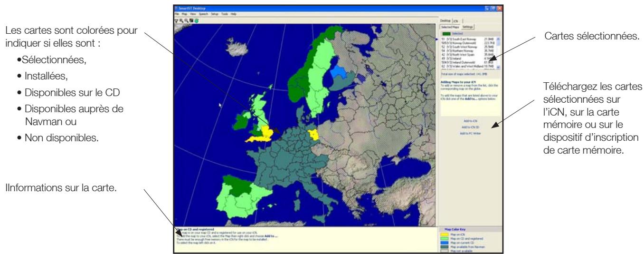Click the Add to iCN link
This screenshot has height=254, width=644.
[x=468, y=122]
